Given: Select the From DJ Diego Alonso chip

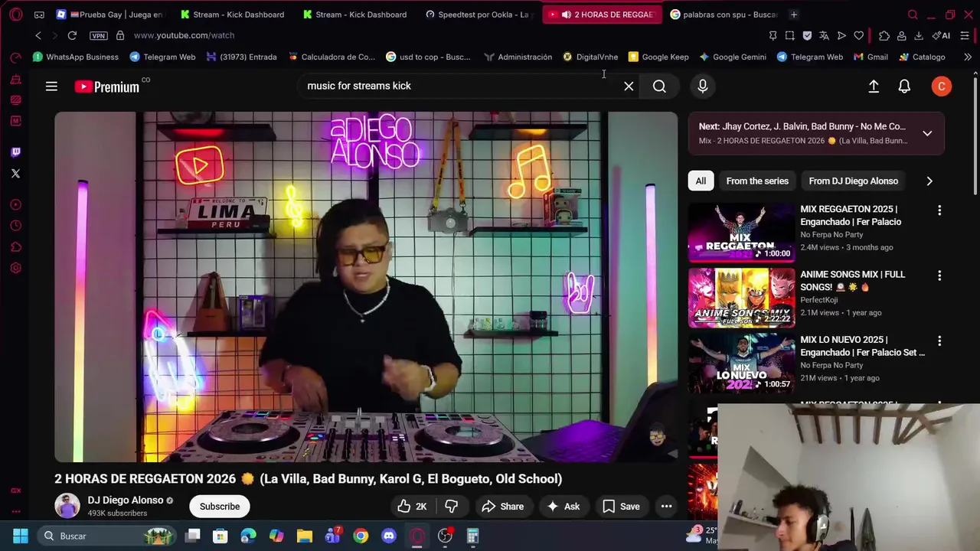Looking at the screenshot, I should (854, 181).
